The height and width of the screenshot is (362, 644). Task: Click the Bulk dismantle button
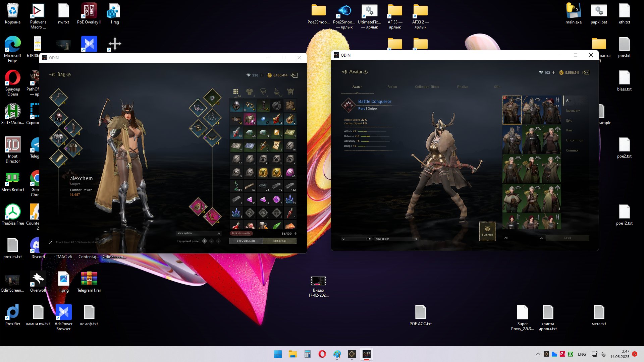(241, 234)
